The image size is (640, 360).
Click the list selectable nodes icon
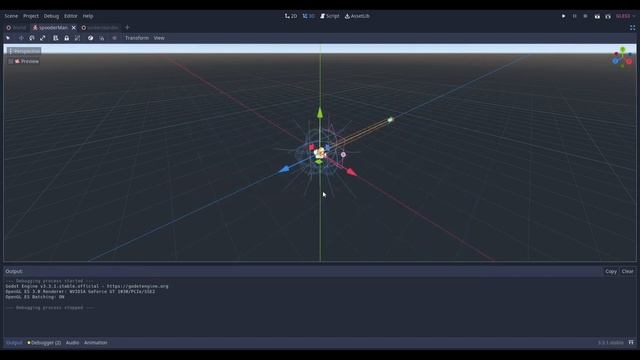(x=56, y=38)
